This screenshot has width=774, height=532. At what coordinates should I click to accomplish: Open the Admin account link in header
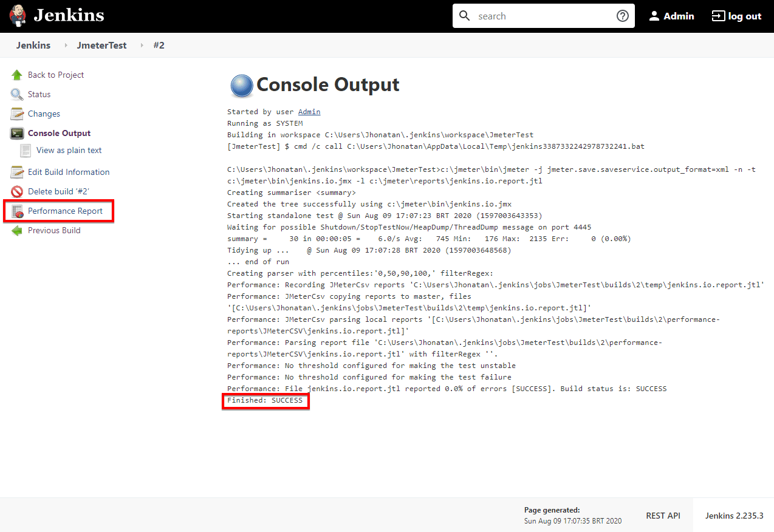(671, 16)
